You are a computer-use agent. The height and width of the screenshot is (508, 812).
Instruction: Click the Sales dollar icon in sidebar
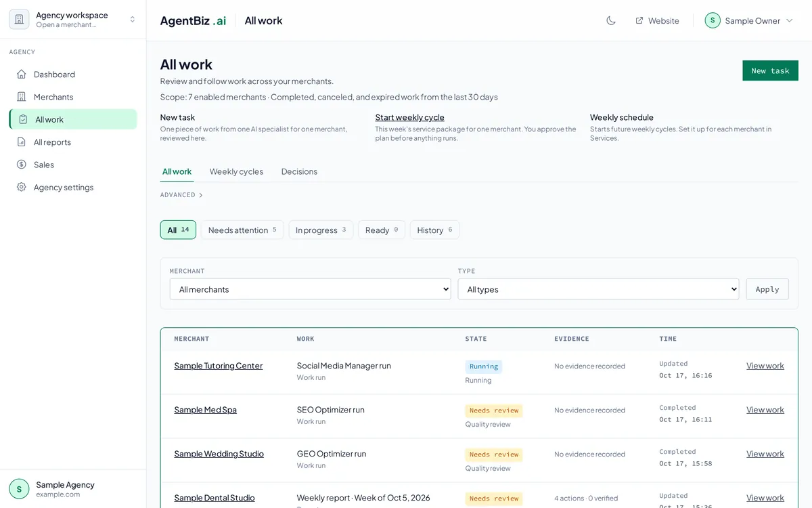pyautogui.click(x=22, y=165)
